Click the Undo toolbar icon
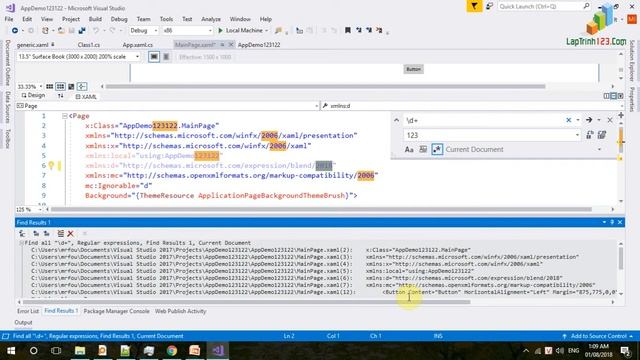Viewport: 640px width, 360px height. point(96,31)
